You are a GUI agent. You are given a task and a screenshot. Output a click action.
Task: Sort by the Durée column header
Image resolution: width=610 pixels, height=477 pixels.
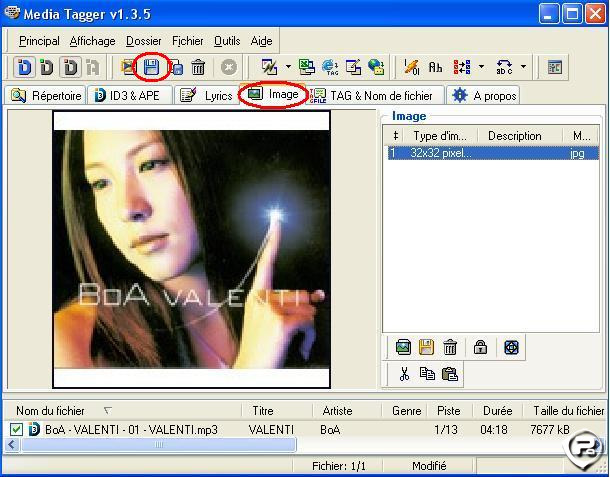(x=498, y=411)
